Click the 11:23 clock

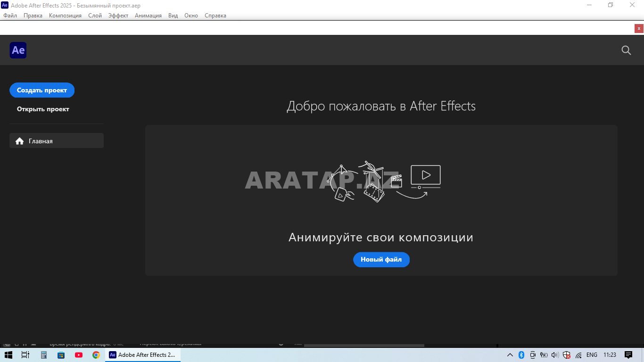point(610,355)
